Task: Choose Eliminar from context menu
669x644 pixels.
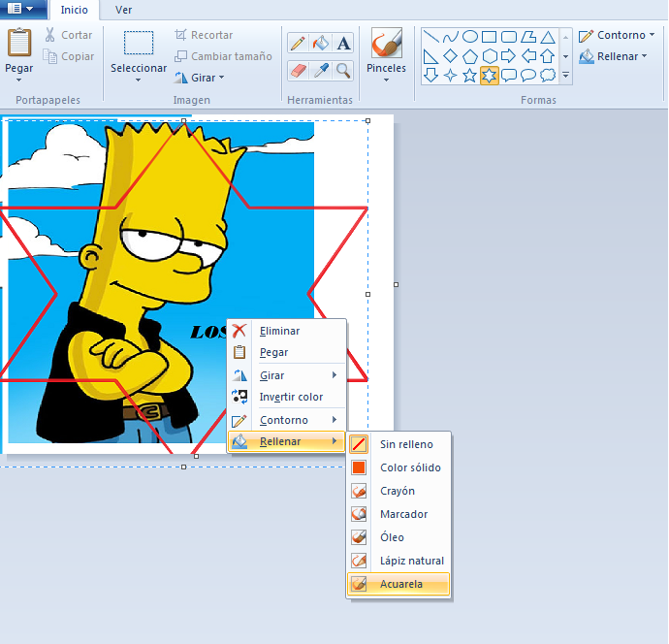Action: tap(286, 331)
